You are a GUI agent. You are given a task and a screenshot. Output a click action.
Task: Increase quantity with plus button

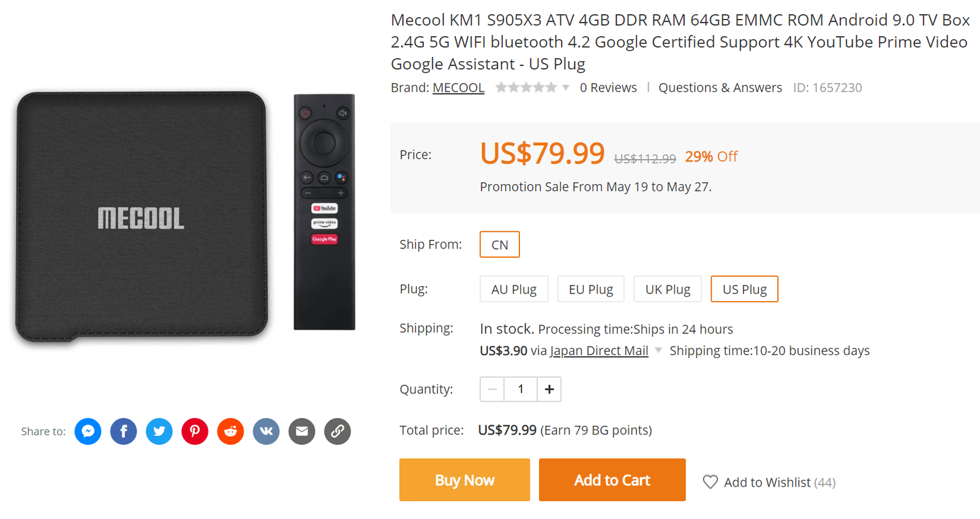pyautogui.click(x=549, y=389)
